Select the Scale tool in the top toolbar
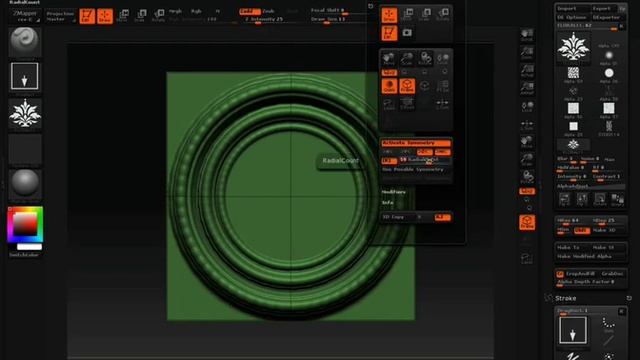 coord(140,16)
